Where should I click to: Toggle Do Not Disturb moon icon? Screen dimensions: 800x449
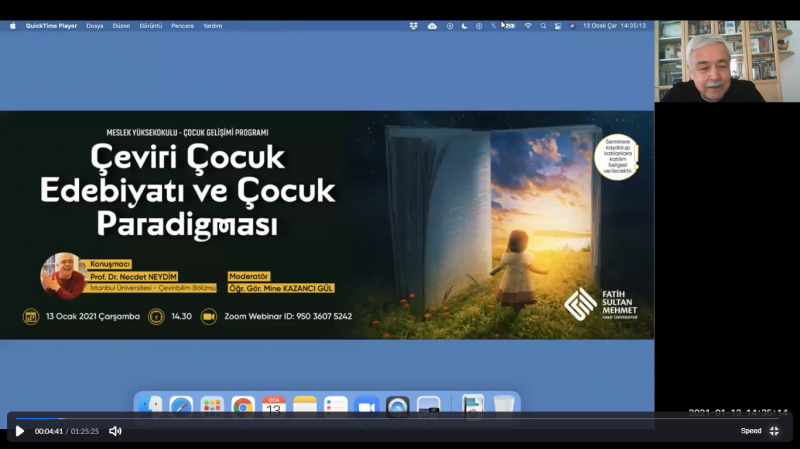[464, 25]
